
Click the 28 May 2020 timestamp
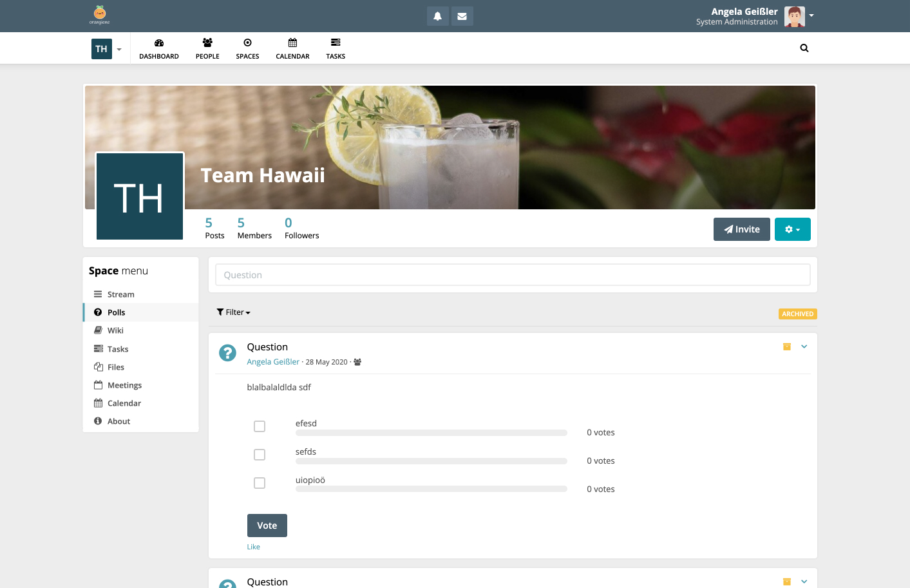pyautogui.click(x=327, y=362)
